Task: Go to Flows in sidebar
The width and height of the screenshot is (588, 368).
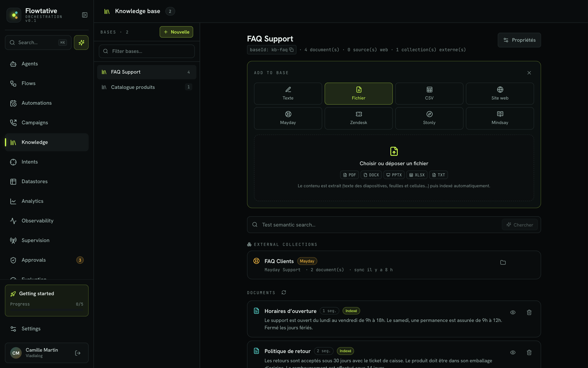Action: [x=47, y=83]
